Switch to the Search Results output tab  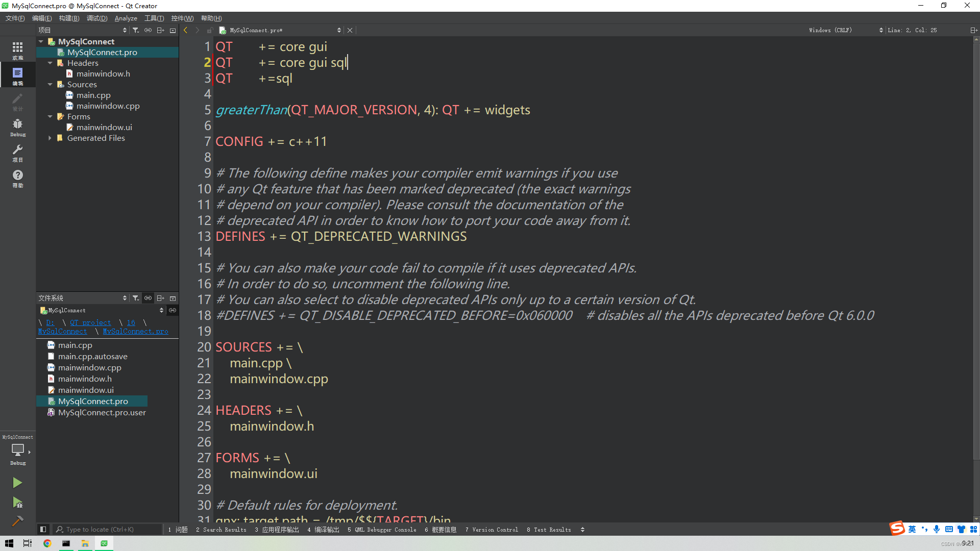click(x=221, y=530)
